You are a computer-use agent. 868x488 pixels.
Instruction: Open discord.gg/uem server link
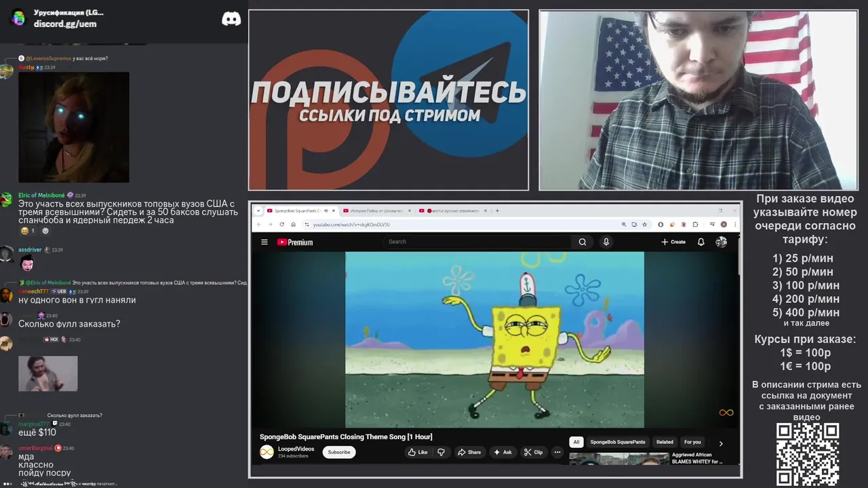(x=65, y=24)
